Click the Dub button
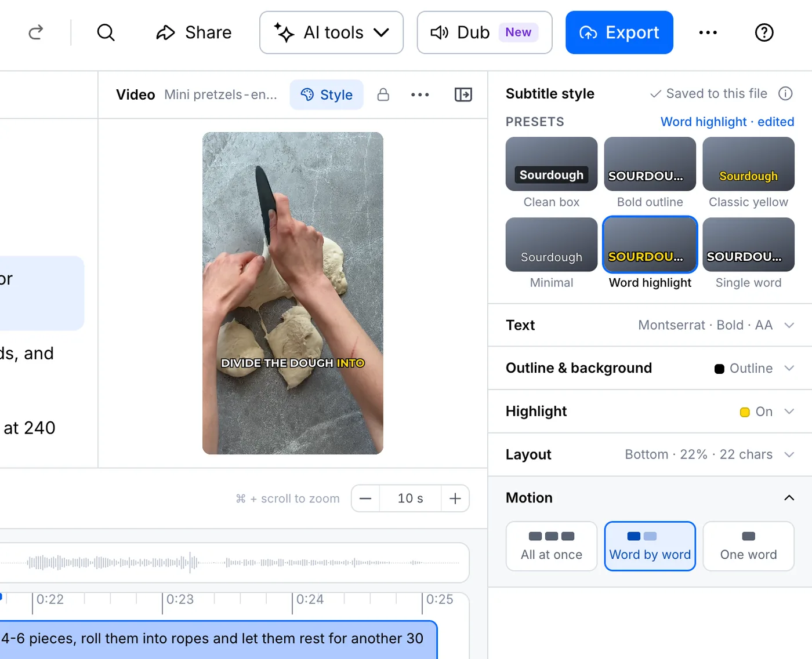 484,32
